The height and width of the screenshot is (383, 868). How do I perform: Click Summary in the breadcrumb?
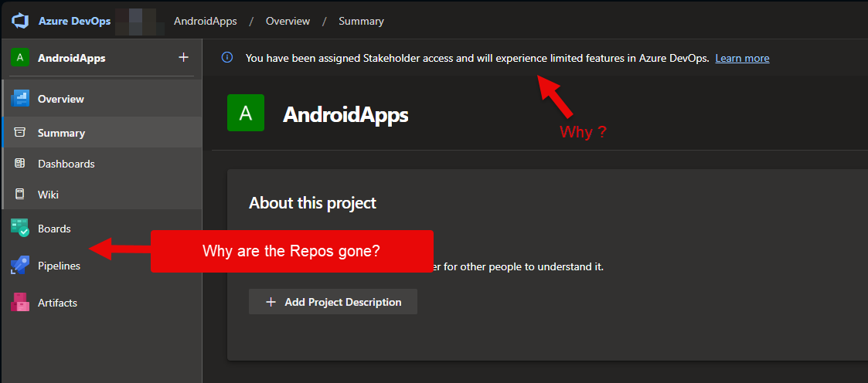point(361,22)
